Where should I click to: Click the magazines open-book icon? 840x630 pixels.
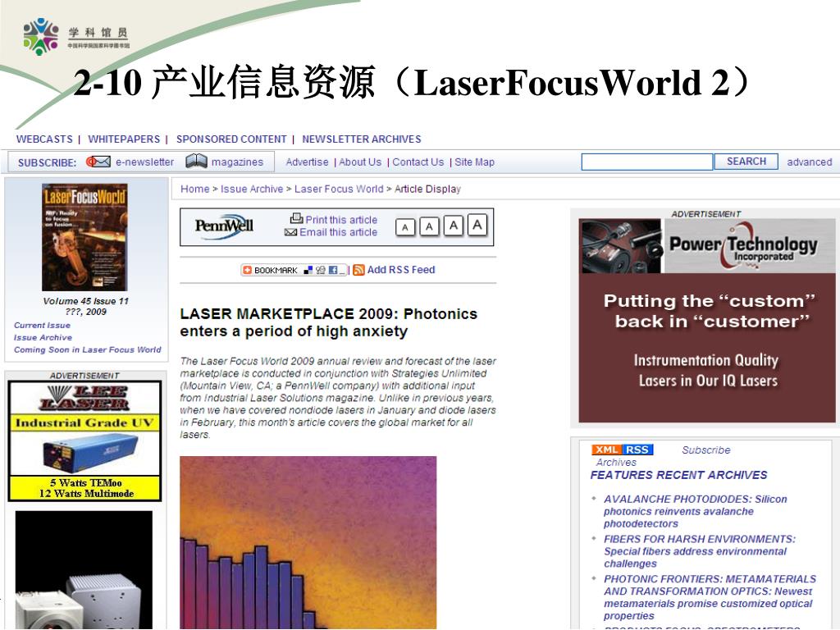tap(196, 162)
